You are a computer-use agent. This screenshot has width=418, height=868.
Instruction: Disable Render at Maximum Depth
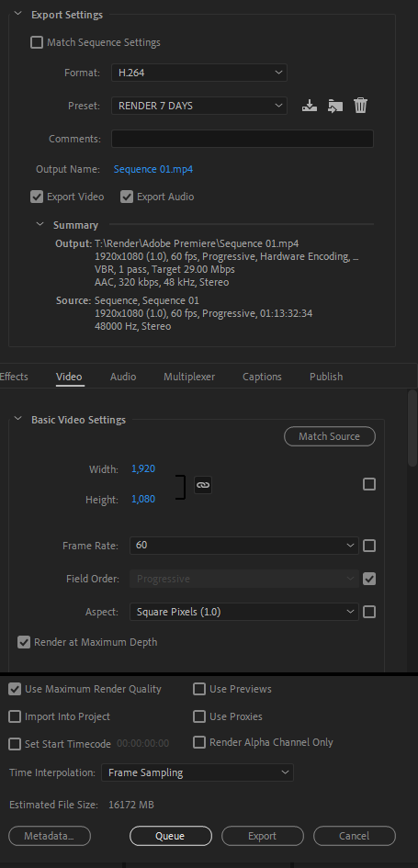[24, 642]
